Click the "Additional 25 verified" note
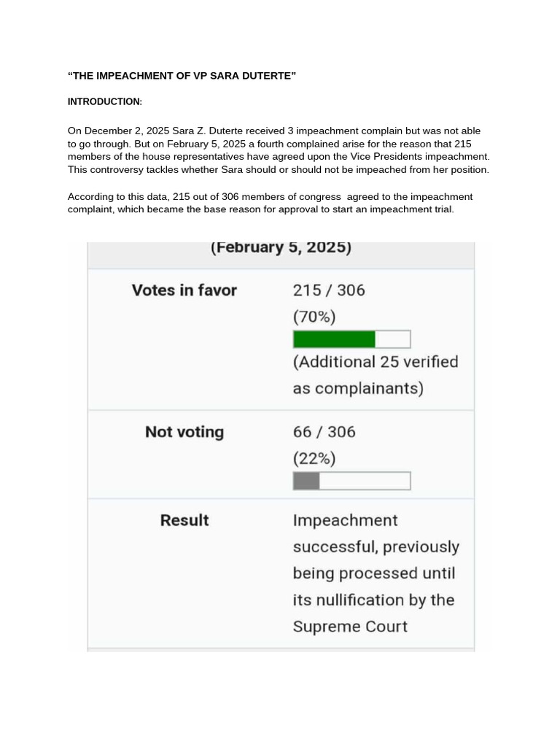Screen dimensions: 560x747 (x=376, y=362)
